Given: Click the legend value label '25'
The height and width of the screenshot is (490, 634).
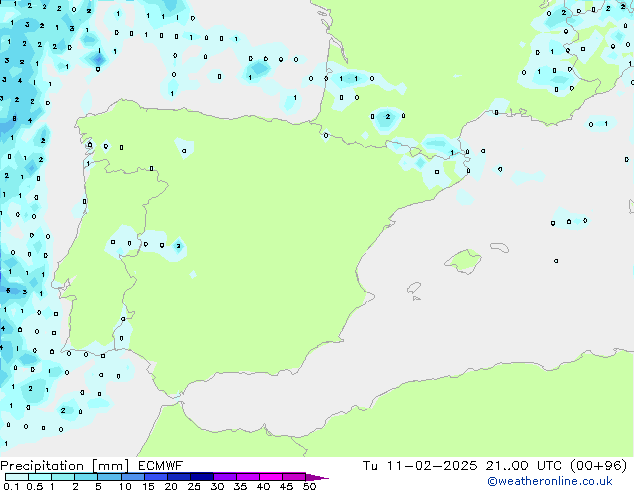Looking at the screenshot, I should pos(194,486).
